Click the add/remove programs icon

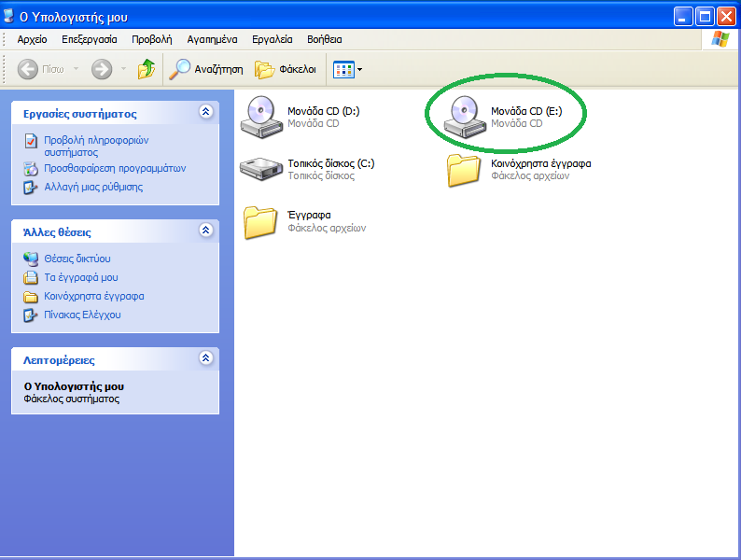tap(31, 169)
